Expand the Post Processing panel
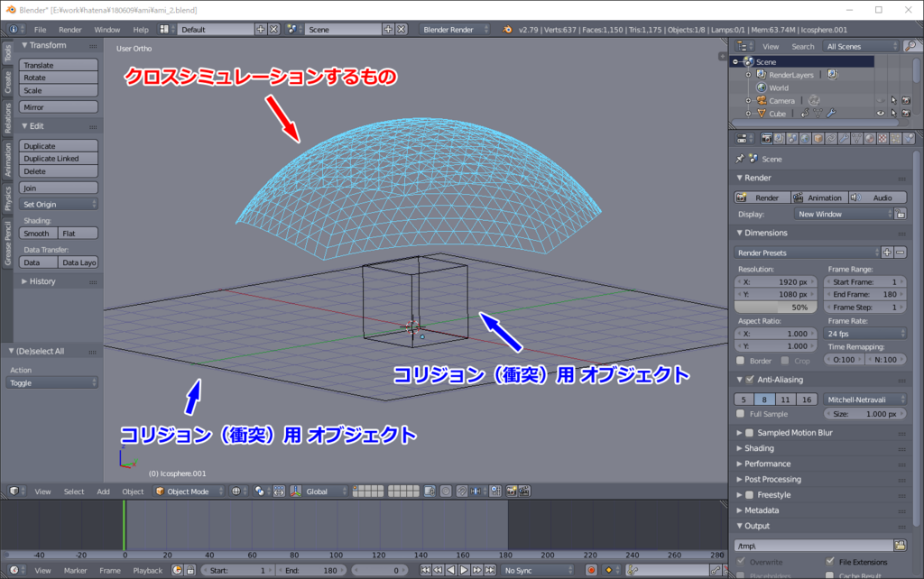Screen dimensions: 924x579 click(x=772, y=480)
